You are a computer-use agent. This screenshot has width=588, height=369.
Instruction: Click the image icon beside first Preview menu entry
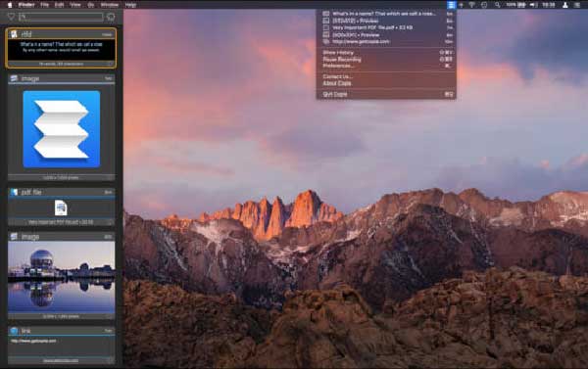(326, 21)
